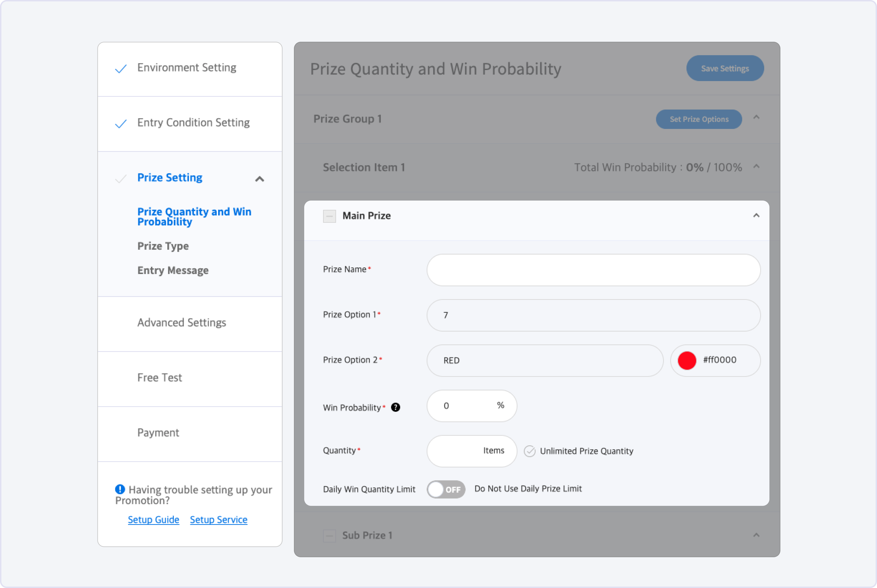Image resolution: width=877 pixels, height=588 pixels.
Task: Collapse Prize Group 1 with its chevron
Action: click(x=756, y=117)
